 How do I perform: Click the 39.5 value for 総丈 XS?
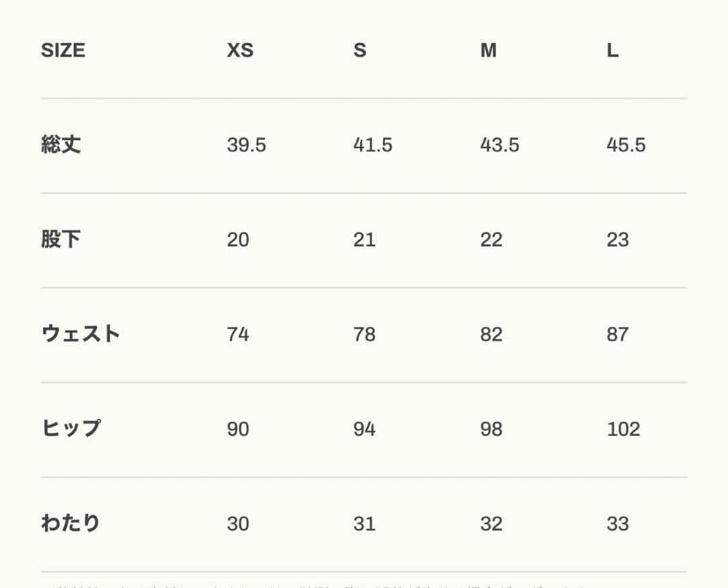tap(246, 145)
